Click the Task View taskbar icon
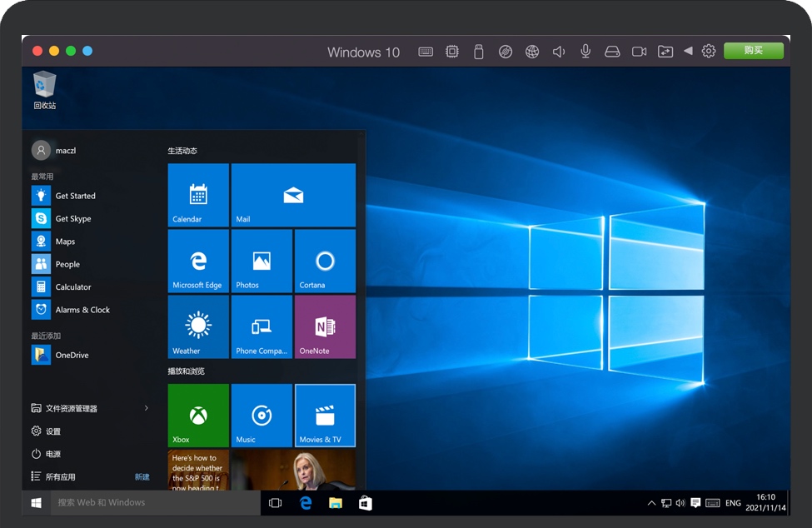 click(x=275, y=503)
